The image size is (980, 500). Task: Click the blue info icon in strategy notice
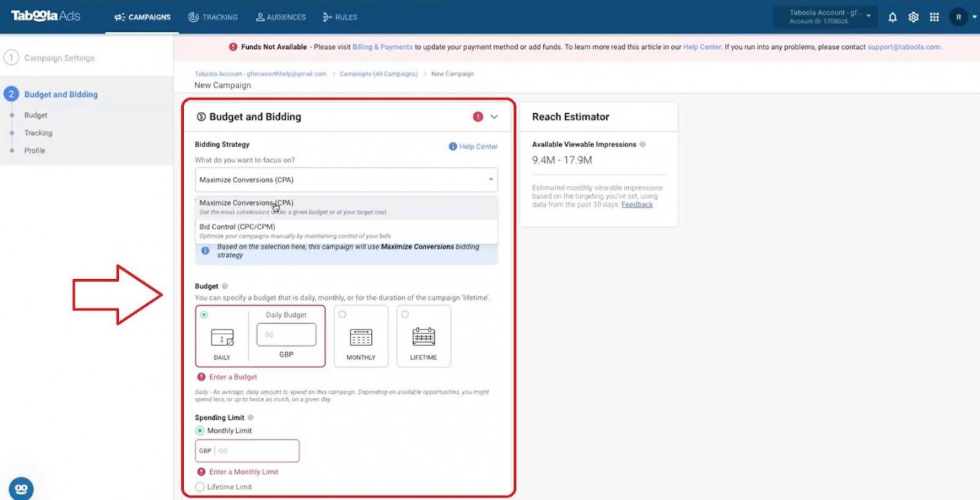(x=205, y=251)
